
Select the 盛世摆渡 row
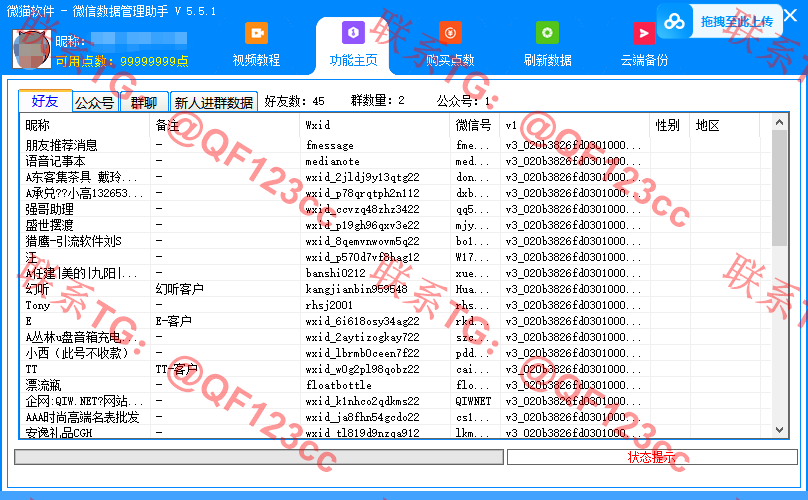[396, 225]
